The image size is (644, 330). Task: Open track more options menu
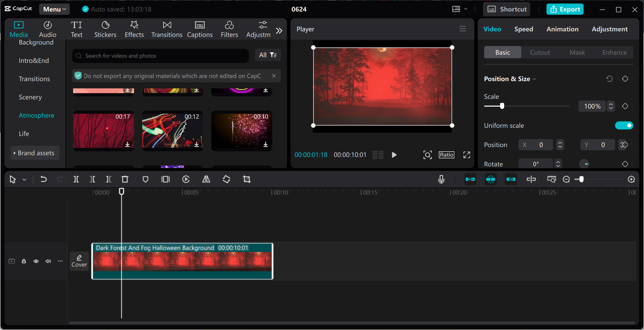tap(60, 261)
